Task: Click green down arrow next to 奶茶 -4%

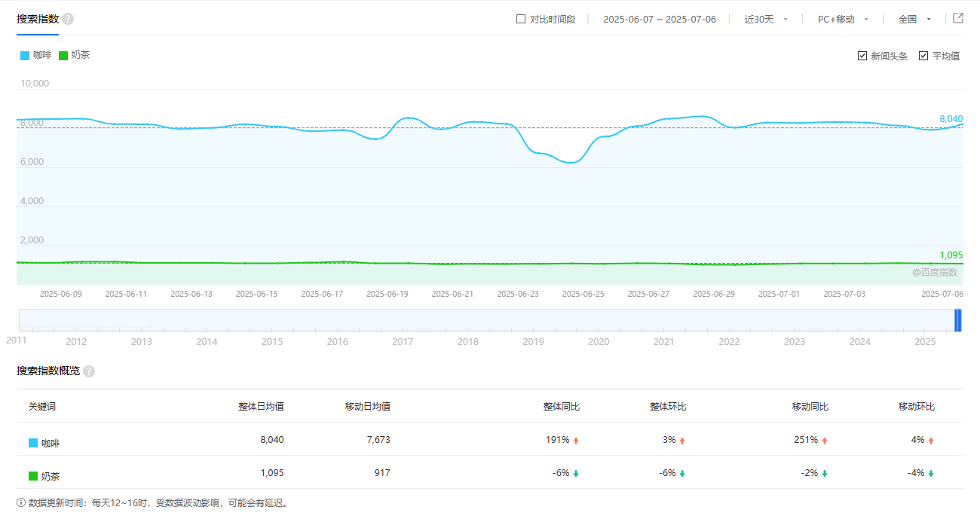Action: click(931, 474)
